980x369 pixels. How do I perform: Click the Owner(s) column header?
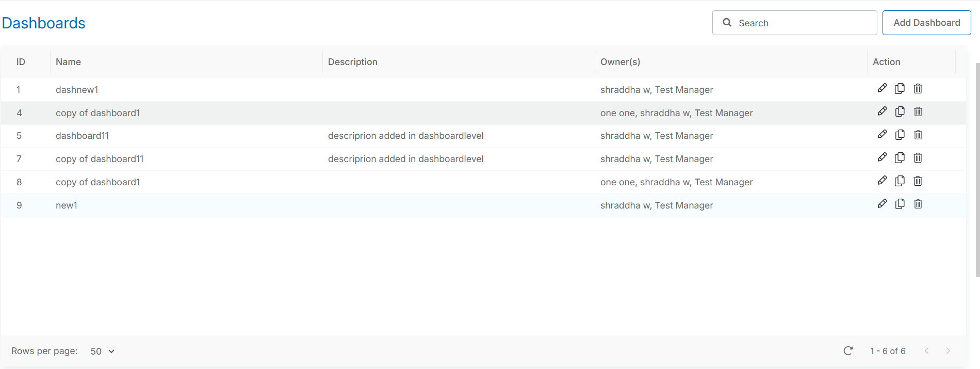620,62
